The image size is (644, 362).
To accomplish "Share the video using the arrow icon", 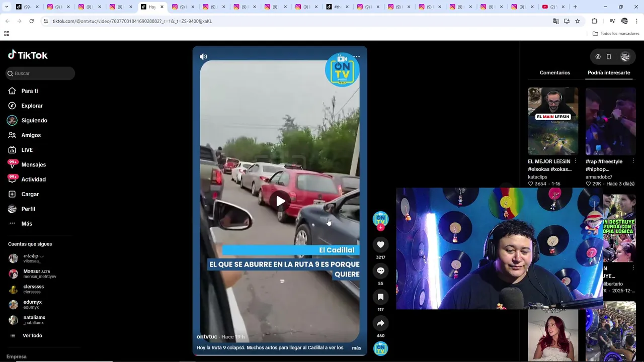I will click(380, 323).
